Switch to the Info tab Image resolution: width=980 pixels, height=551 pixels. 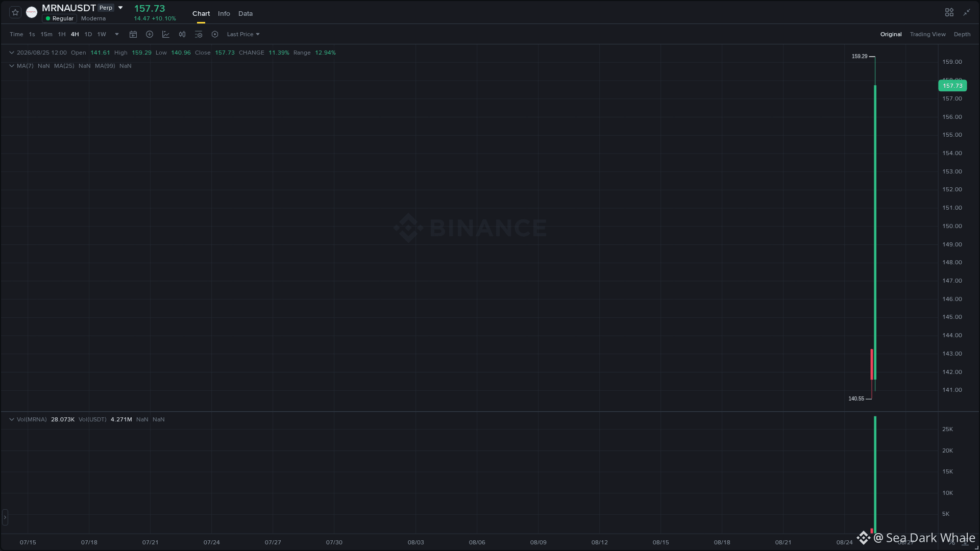point(224,14)
